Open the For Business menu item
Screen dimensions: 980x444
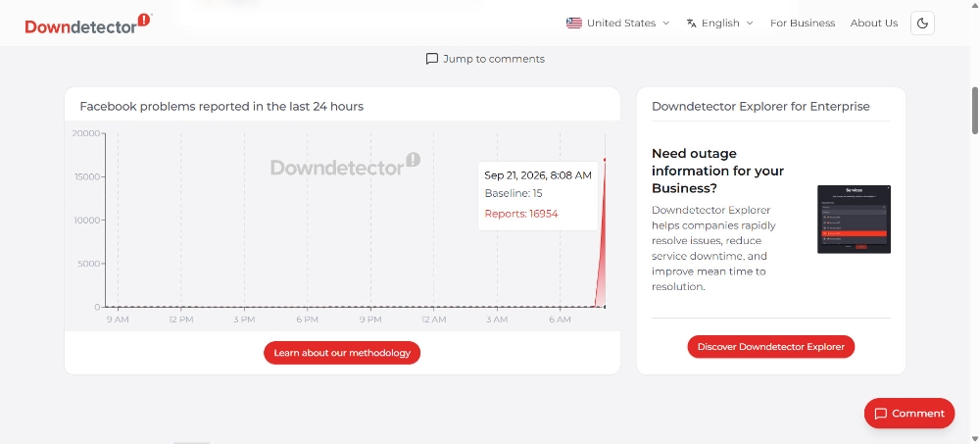(803, 24)
